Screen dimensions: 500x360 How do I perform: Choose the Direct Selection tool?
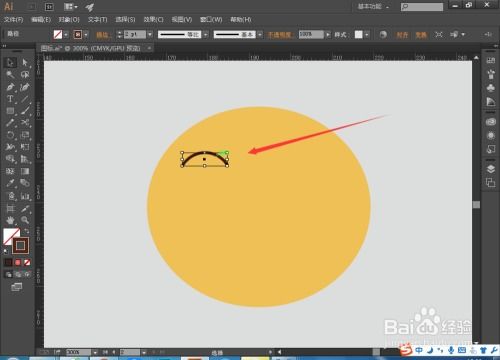coord(25,62)
